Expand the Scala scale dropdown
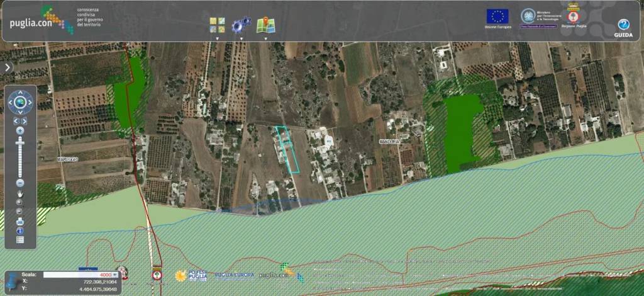Image resolution: width=644 pixels, height=296 pixels. click(115, 275)
